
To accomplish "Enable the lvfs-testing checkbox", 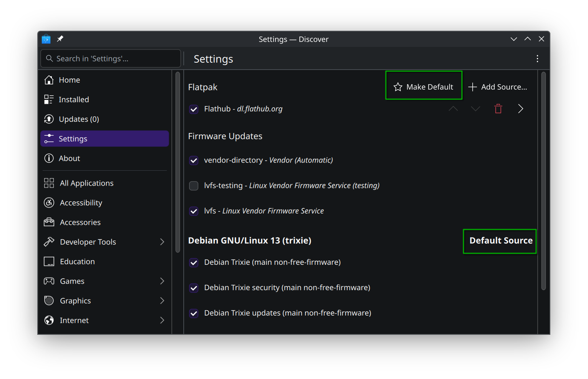I will 194,186.
